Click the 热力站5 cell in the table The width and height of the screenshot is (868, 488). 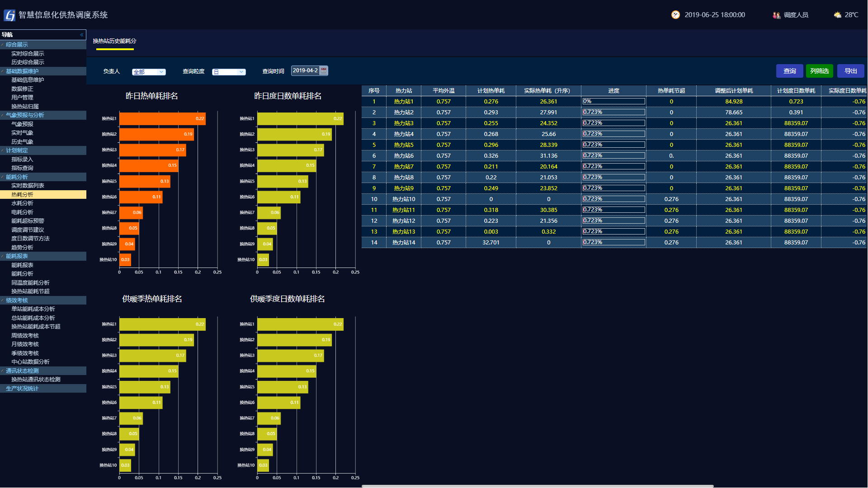(404, 145)
